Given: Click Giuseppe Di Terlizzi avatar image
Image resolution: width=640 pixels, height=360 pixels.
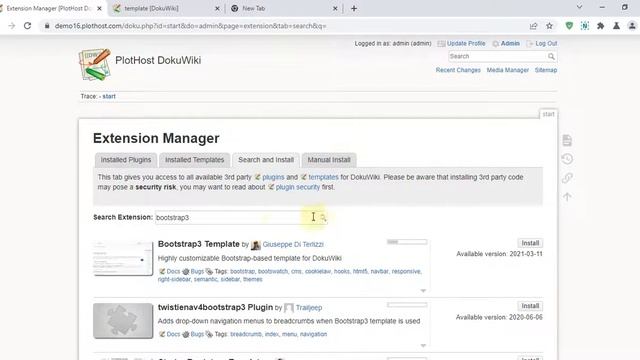Looking at the screenshot, I should coord(256,244).
